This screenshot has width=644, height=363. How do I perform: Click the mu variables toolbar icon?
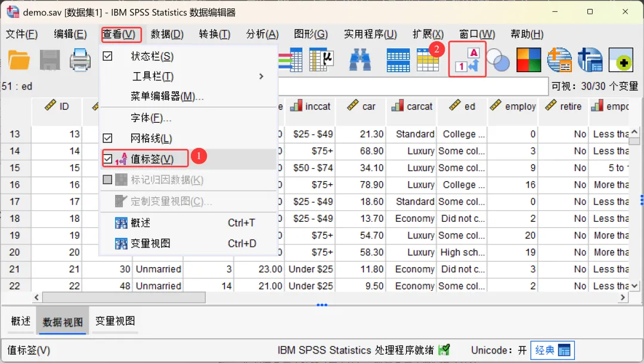point(321,60)
